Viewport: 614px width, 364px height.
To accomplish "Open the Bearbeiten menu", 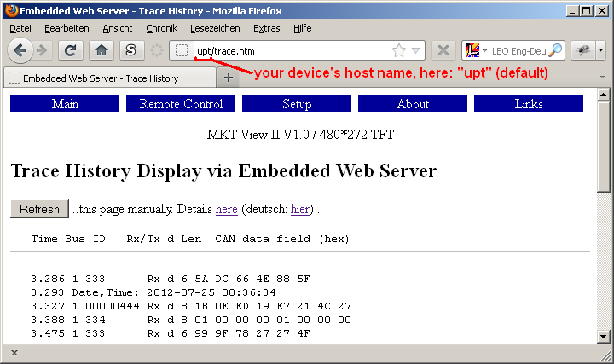I will coord(67,28).
